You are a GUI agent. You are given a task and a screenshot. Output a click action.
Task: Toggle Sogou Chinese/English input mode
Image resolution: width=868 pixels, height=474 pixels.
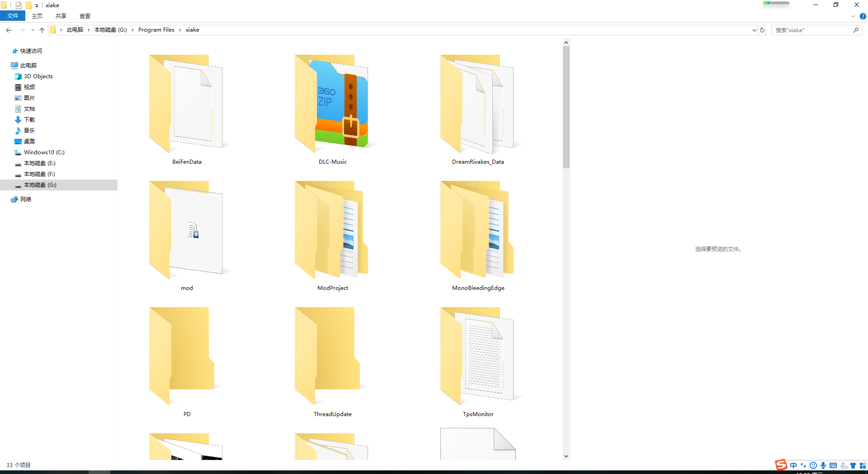click(x=793, y=465)
